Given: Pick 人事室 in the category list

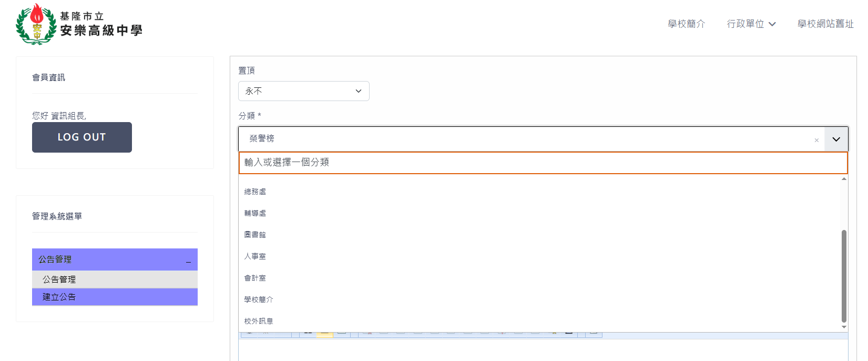Looking at the screenshot, I should click(x=255, y=256).
